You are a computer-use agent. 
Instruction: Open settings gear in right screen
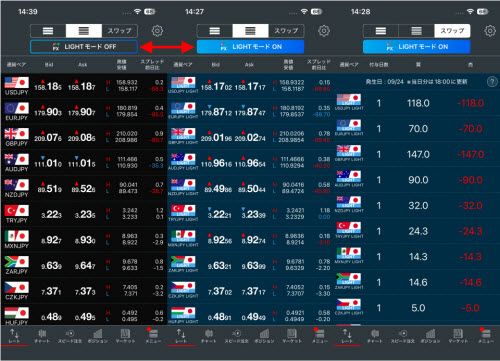point(490,31)
